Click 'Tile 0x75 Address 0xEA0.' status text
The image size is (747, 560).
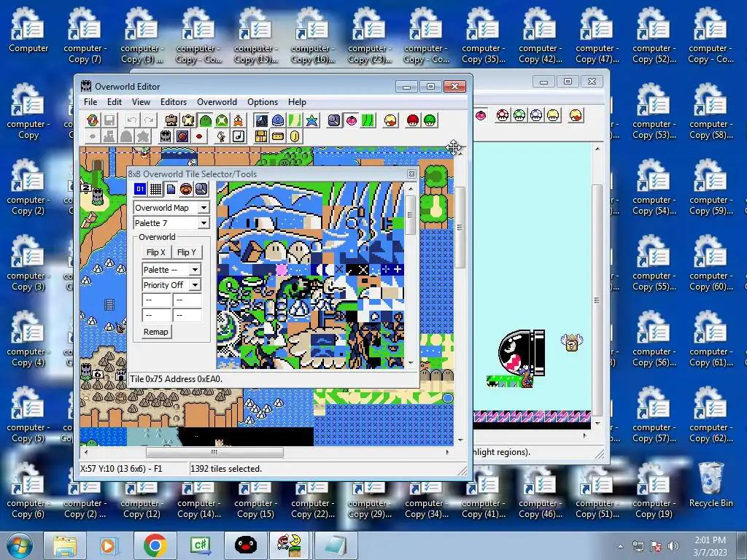(x=177, y=379)
